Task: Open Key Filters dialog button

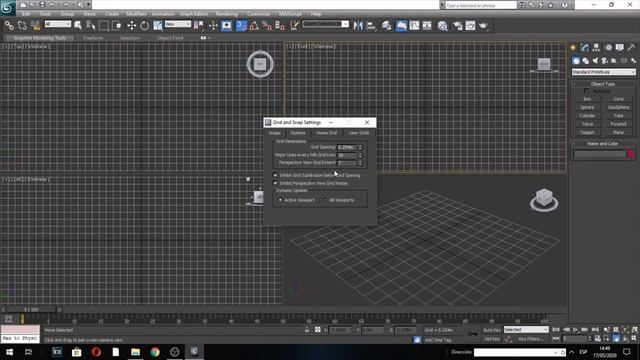Action: [530, 339]
